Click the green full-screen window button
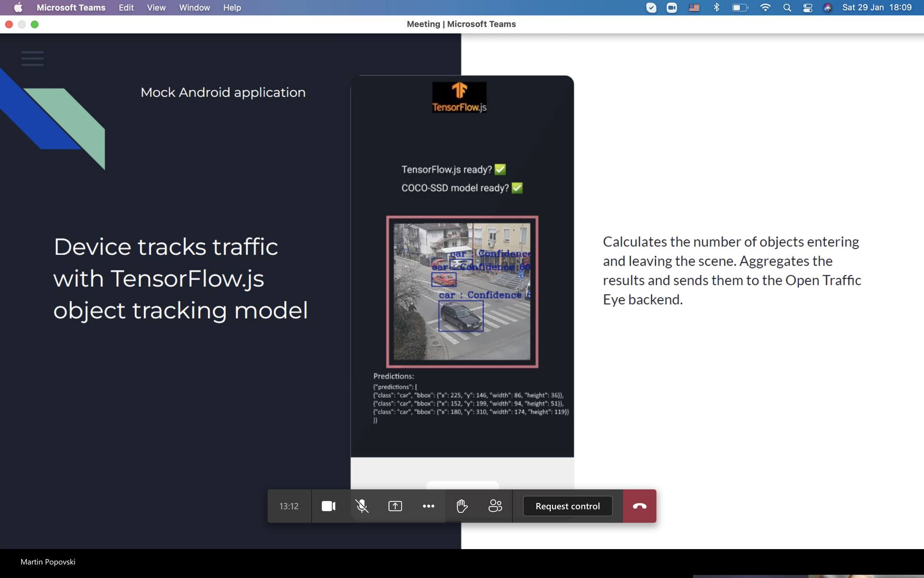Viewport: 924px width, 578px height. (35, 24)
